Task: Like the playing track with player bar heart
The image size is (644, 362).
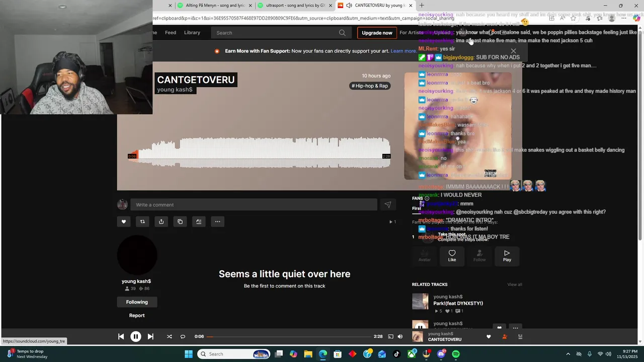Action: [x=488, y=337]
